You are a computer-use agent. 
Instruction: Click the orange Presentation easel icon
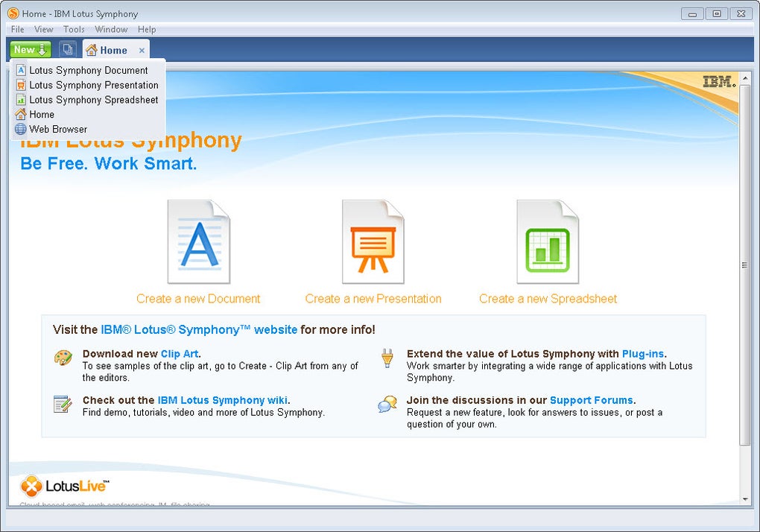click(373, 242)
